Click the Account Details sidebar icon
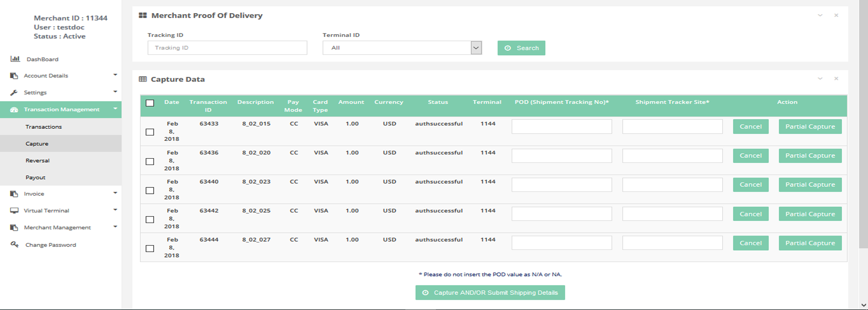This screenshot has width=868, height=310. click(x=14, y=76)
